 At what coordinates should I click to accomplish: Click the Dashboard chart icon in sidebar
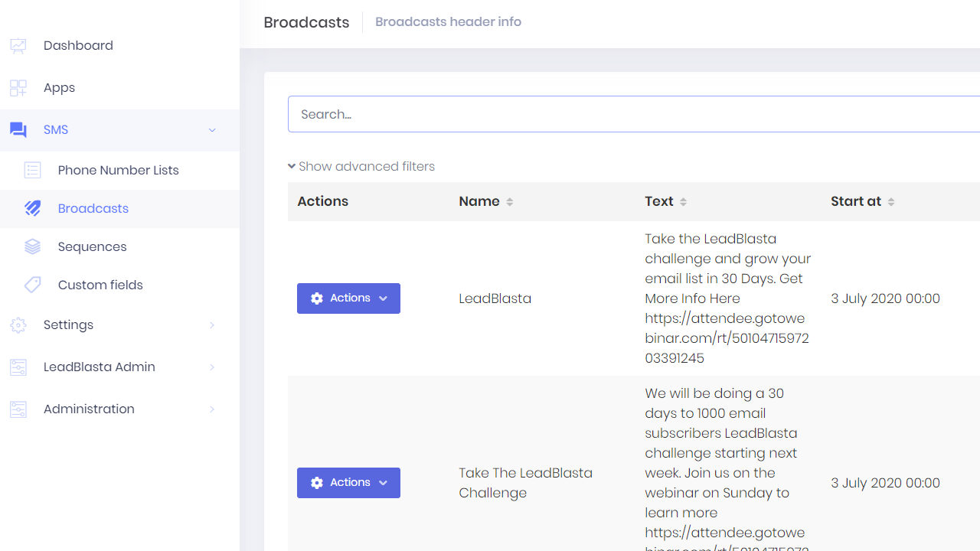pos(18,46)
